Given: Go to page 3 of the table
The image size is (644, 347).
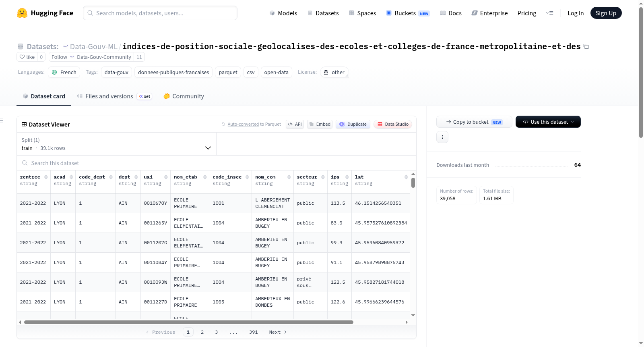Looking at the screenshot, I should tap(217, 332).
